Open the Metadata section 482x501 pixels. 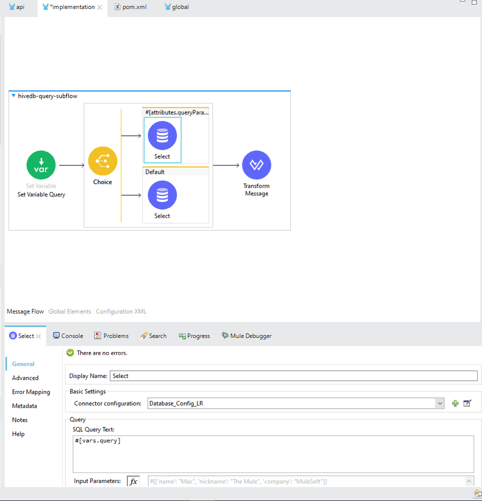[x=24, y=406]
